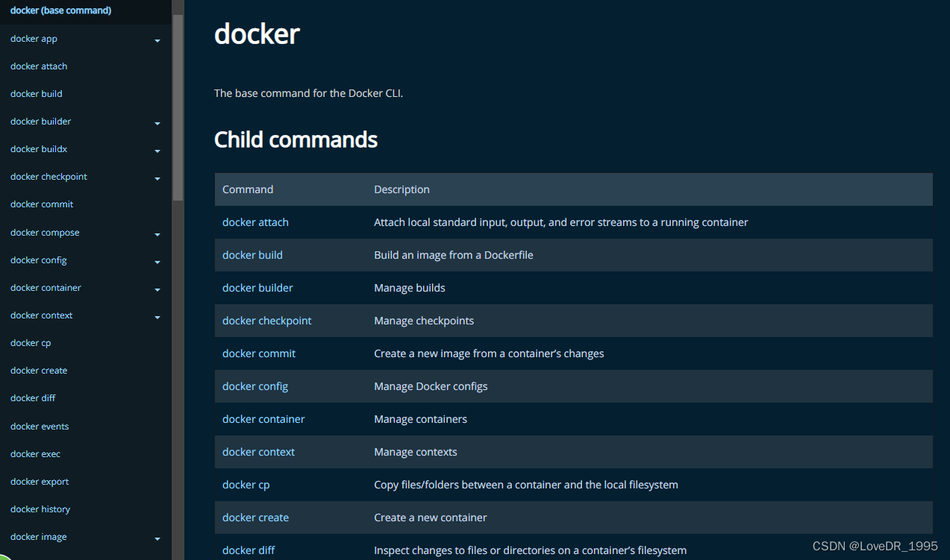The image size is (950, 560).
Task: Open docker events sidebar entry
Action: [x=40, y=427]
